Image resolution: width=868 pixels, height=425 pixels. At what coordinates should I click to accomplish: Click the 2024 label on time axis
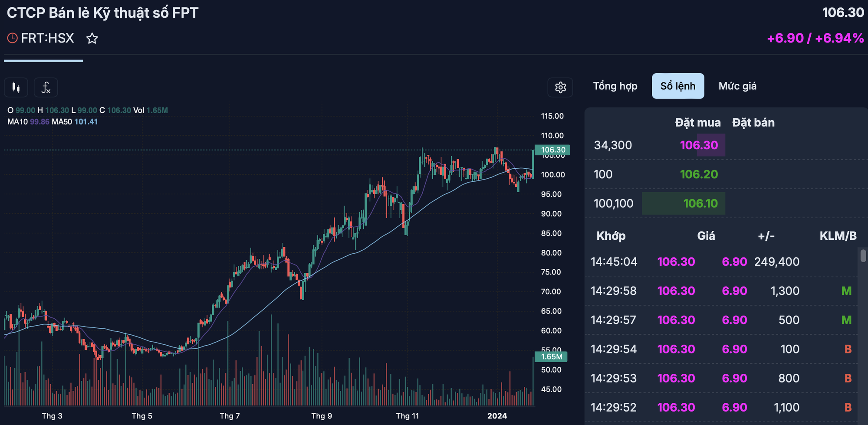[x=497, y=416]
